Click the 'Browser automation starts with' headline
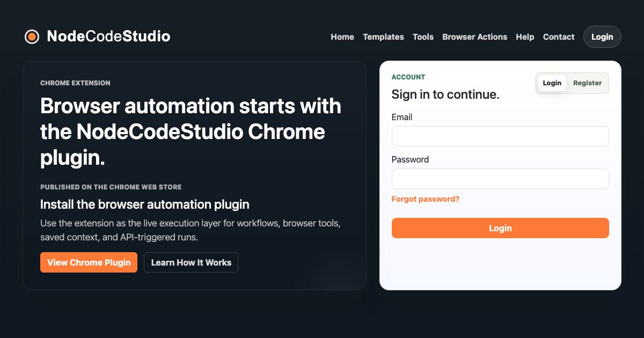Screen dimensions: 644x338 pyautogui.click(x=191, y=132)
